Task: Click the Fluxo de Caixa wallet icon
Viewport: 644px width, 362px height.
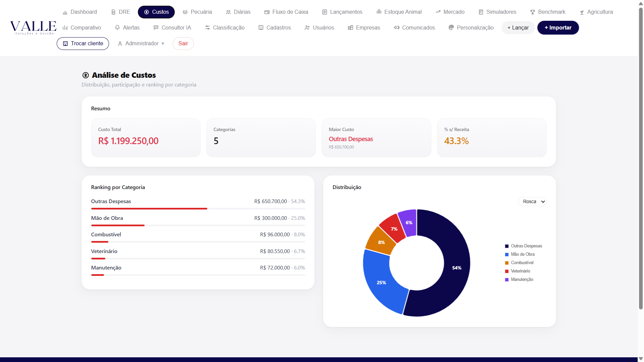Action: 267,12
